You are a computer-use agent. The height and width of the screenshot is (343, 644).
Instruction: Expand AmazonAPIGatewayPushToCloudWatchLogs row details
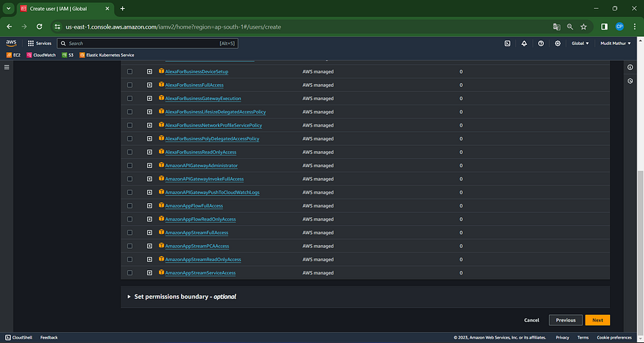click(x=149, y=192)
